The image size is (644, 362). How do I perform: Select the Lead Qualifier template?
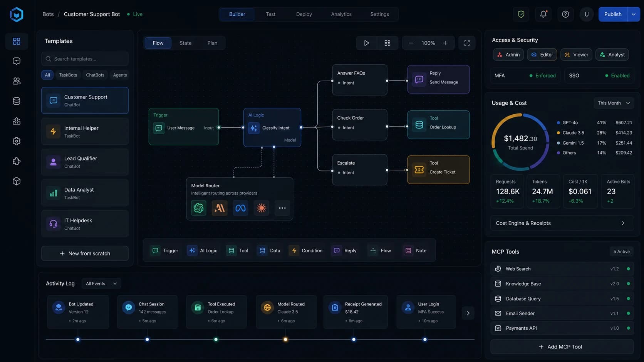[x=85, y=162]
